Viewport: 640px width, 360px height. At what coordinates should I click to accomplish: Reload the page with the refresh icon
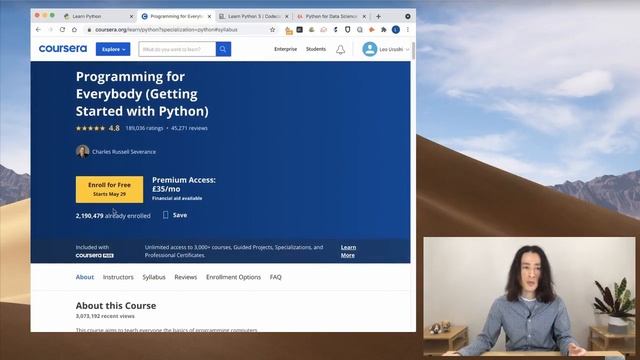click(x=62, y=29)
